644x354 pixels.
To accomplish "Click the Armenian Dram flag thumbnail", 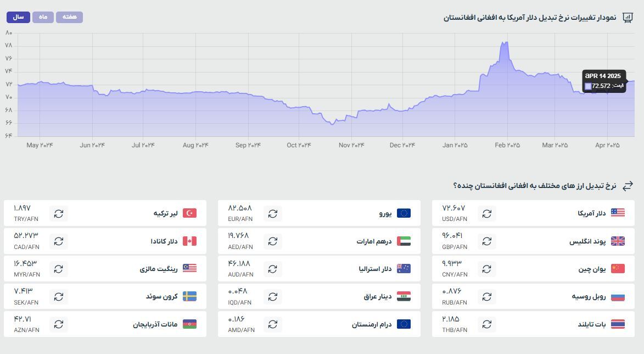I will click(404, 324).
